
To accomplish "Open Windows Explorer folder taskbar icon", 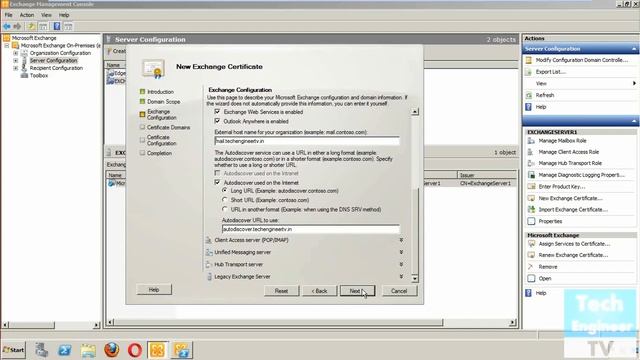I will click(88, 350).
